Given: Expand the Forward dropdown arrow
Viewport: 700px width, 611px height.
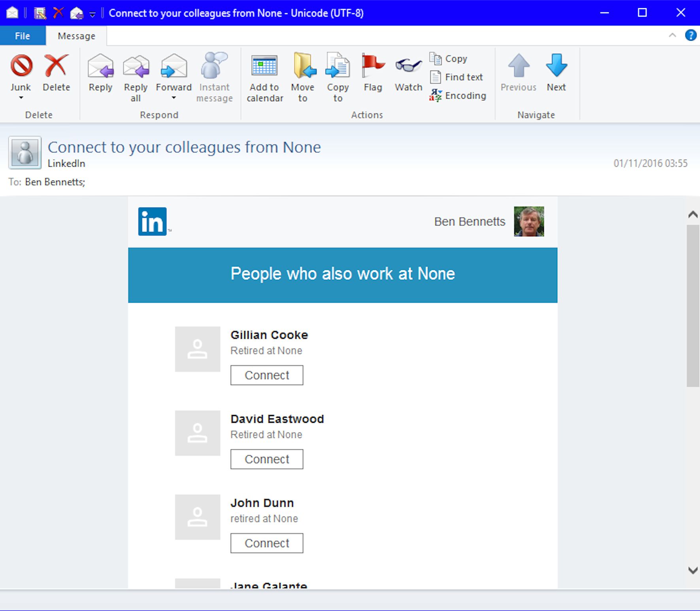Looking at the screenshot, I should pos(174,98).
